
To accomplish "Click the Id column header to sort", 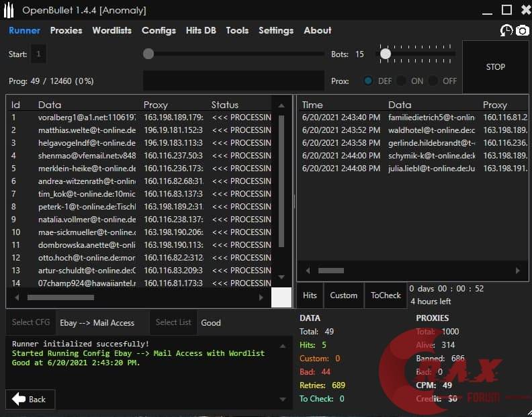I will click(16, 105).
